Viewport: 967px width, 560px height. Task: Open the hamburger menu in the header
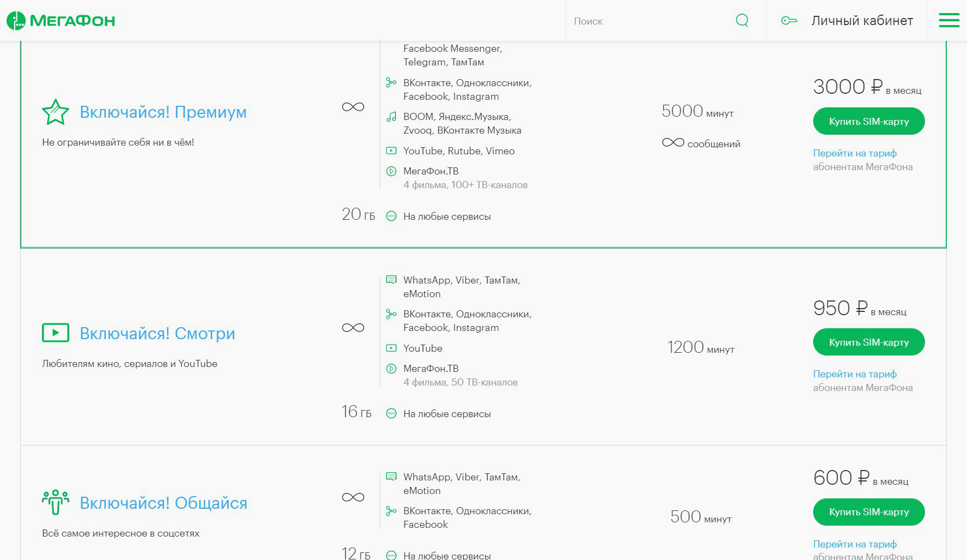click(x=948, y=21)
